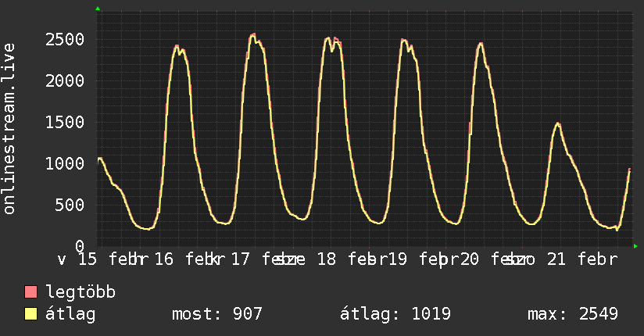
Task: Select the 21 date label on x-axis
Action: 555,260
